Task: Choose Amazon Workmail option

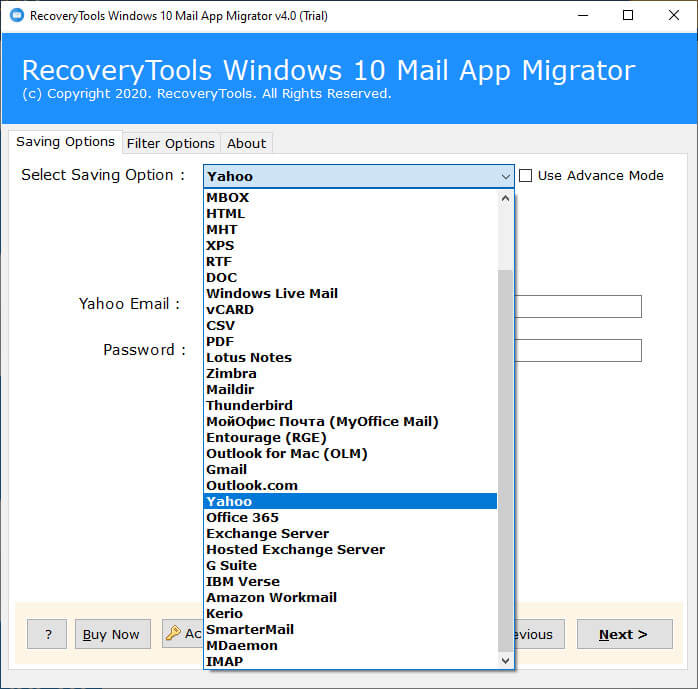Action: click(x=350, y=598)
